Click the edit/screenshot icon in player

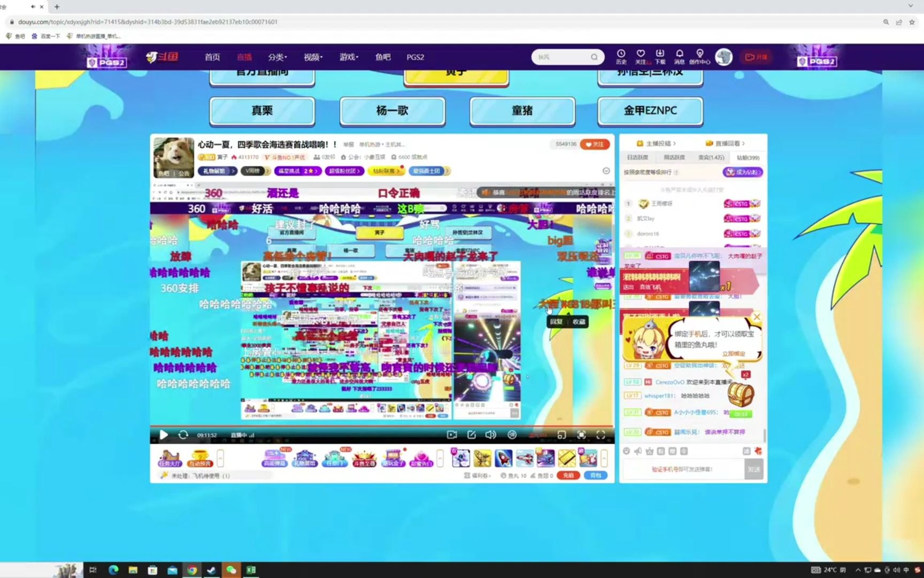click(471, 435)
